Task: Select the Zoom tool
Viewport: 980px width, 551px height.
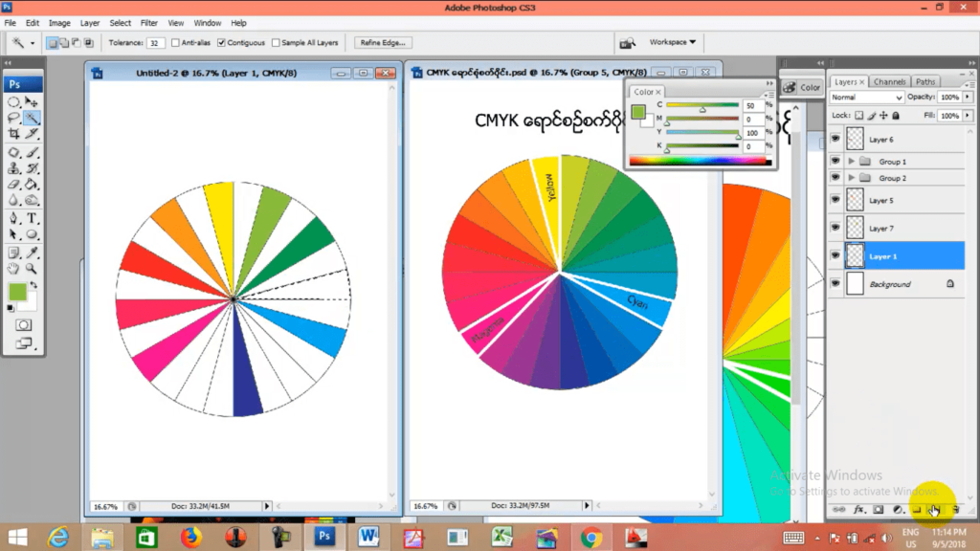Action: pyautogui.click(x=32, y=269)
